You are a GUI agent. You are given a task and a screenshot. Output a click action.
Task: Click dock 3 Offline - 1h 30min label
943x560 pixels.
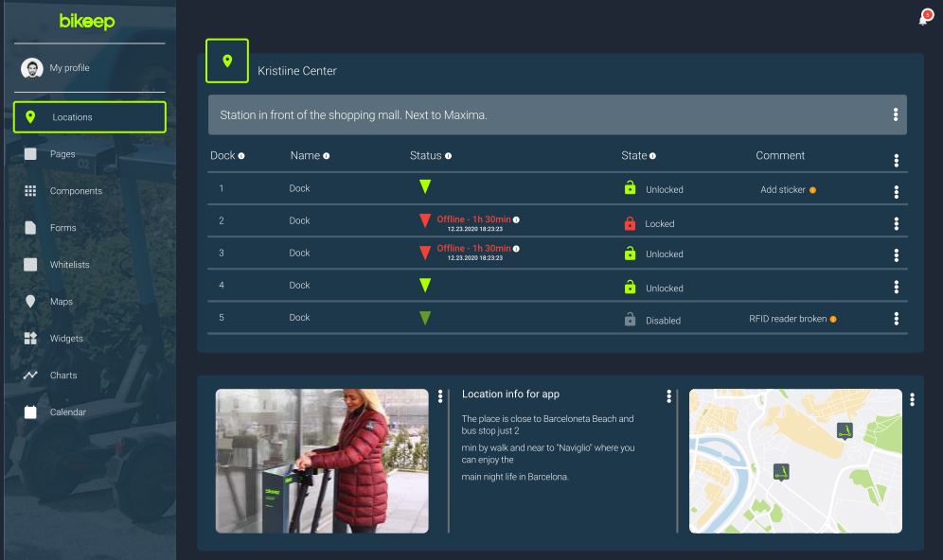tap(474, 248)
